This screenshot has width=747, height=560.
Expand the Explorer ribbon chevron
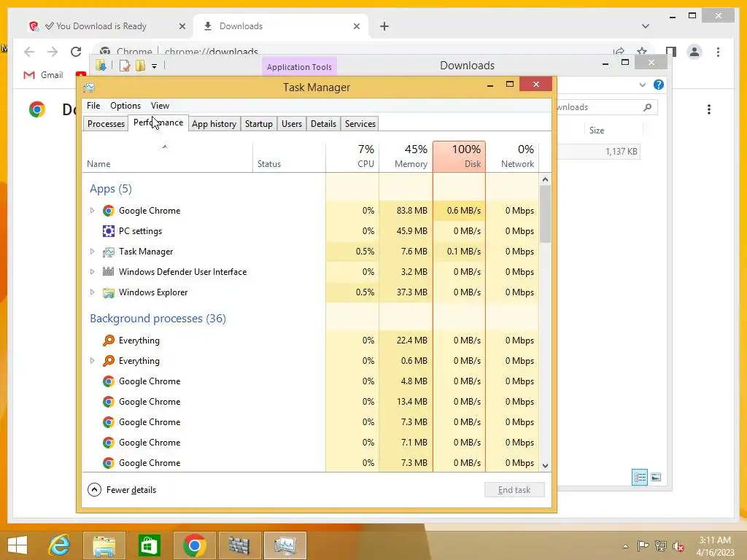(643, 85)
